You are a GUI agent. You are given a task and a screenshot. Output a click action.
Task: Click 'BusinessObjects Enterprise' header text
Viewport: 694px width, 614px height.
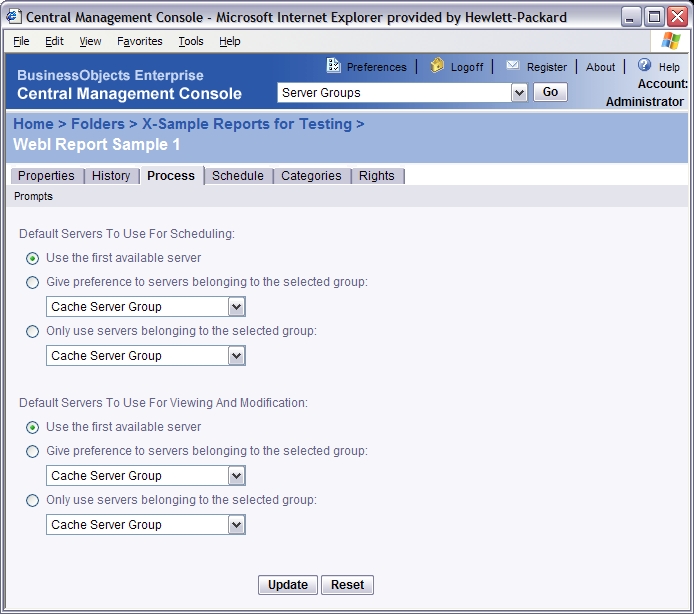pos(110,75)
